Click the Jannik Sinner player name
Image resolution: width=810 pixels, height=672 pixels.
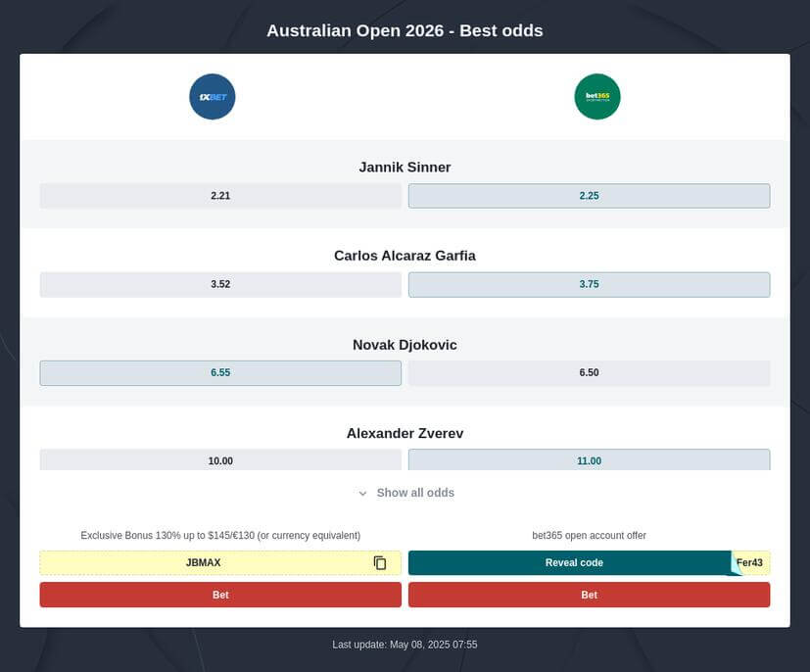[x=405, y=167]
